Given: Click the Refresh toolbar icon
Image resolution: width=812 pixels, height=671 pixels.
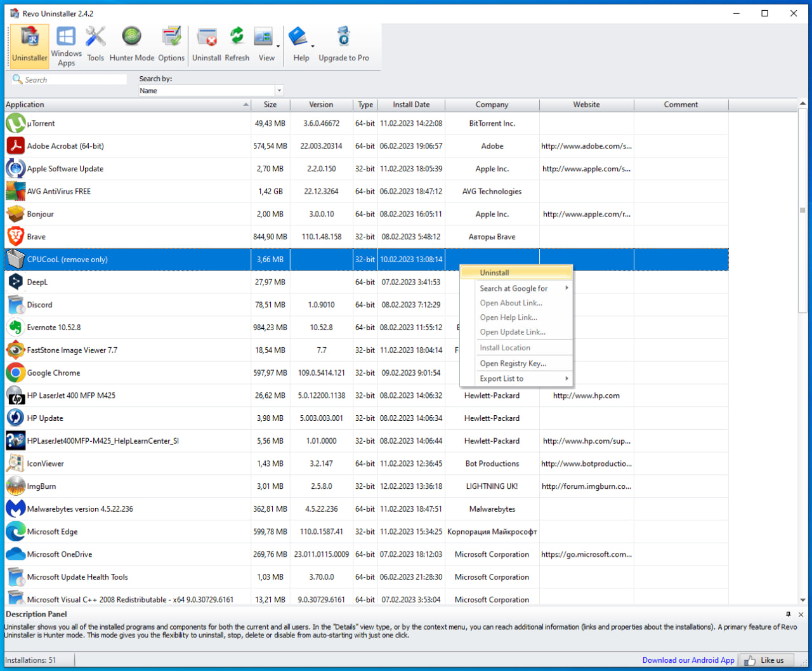Looking at the screenshot, I should [237, 44].
